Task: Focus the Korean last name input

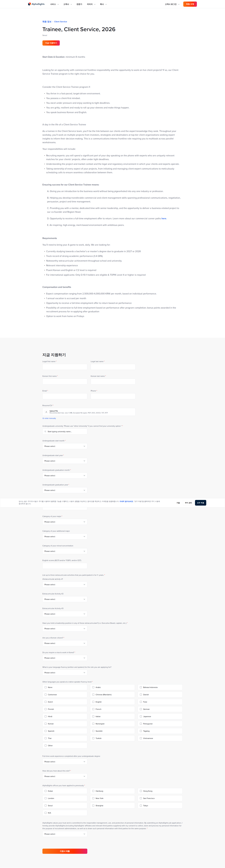Action: click(113, 381)
